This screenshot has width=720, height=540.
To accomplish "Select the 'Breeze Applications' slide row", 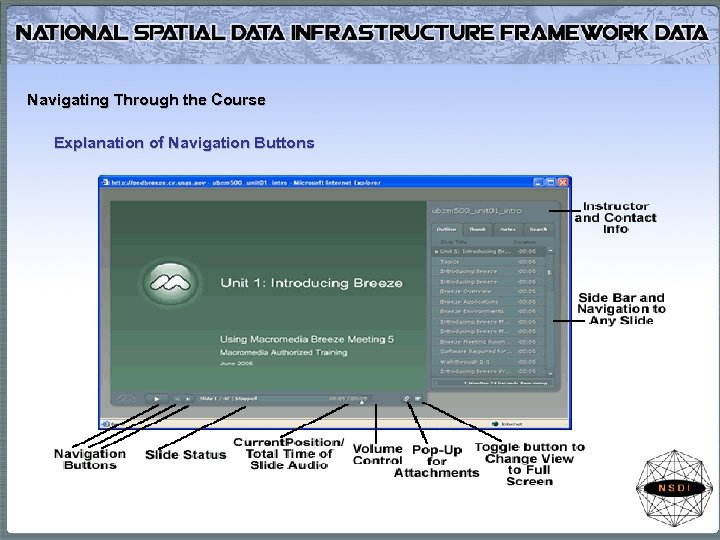I will click(489, 302).
